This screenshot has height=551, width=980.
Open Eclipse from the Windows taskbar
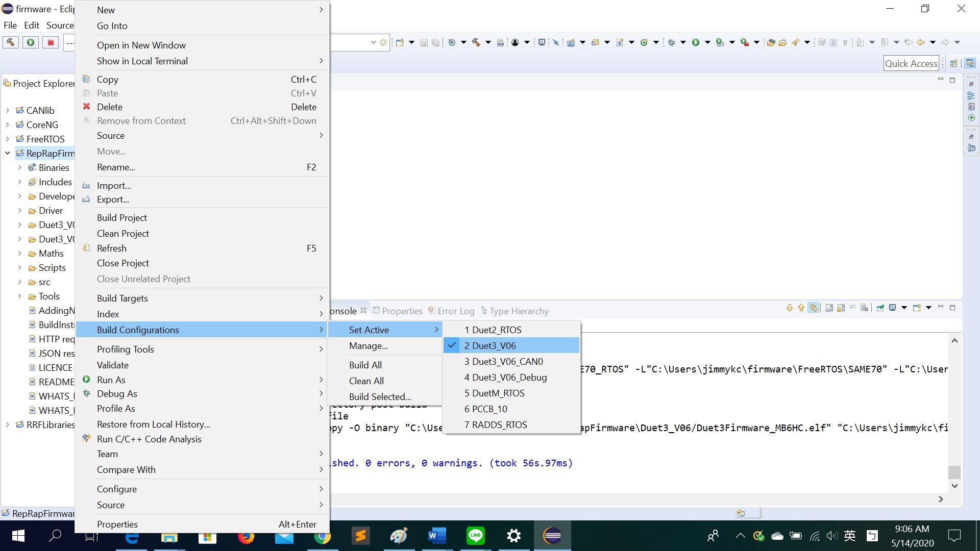pos(552,536)
